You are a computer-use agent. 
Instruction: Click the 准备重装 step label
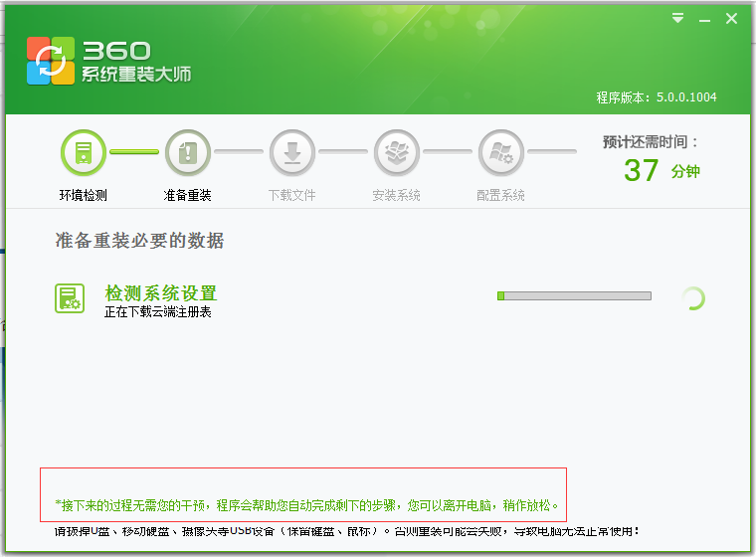[188, 195]
